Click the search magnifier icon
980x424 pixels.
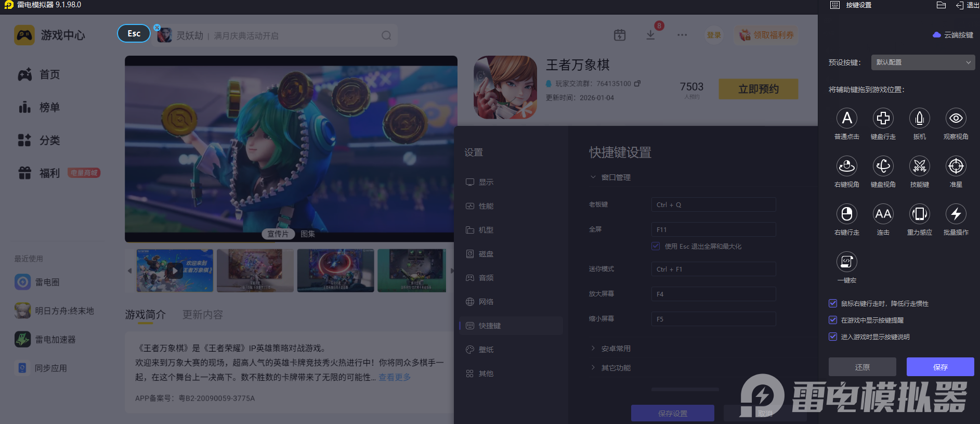[386, 35]
